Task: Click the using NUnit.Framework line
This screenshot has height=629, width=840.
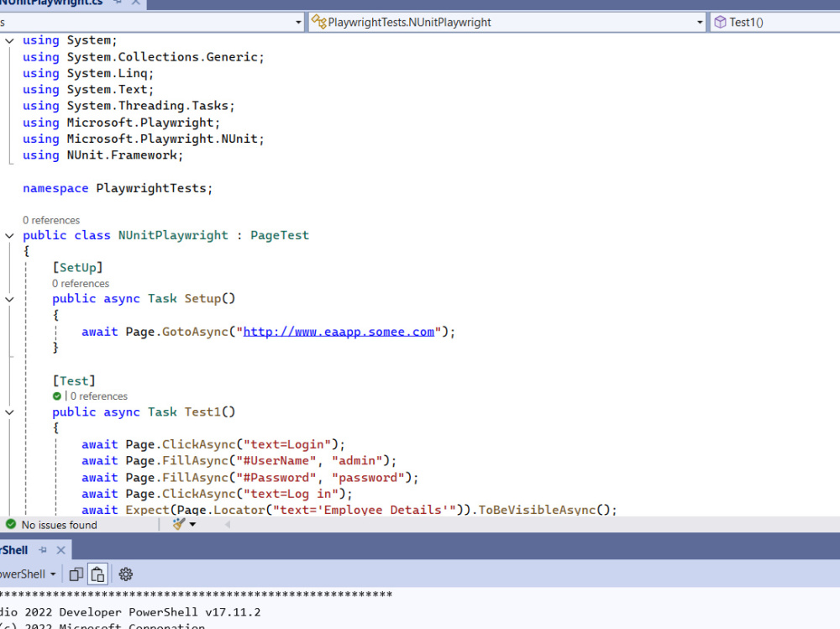Action: (x=102, y=155)
